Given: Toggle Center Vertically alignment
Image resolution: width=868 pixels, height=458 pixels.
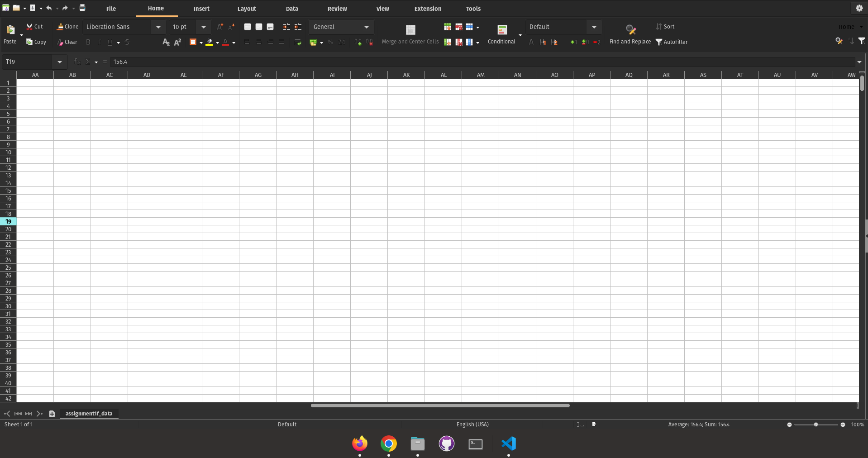Looking at the screenshot, I should pyautogui.click(x=259, y=27).
